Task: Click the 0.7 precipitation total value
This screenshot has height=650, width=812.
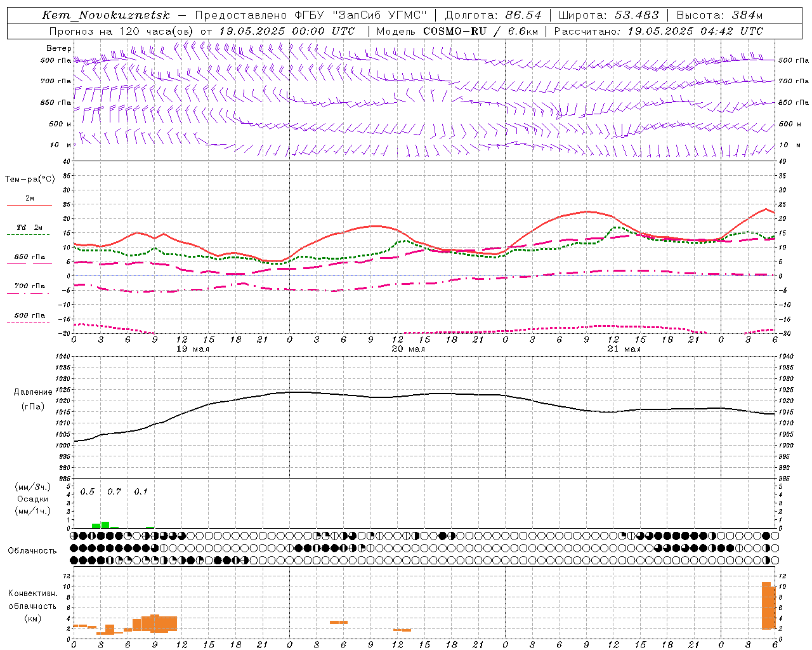Action: tap(114, 492)
